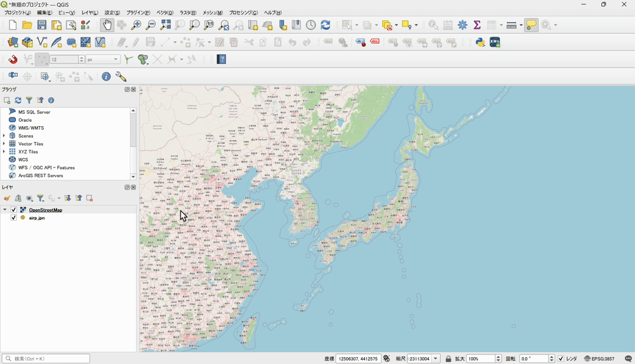Screen dimensions: 635x364
Task: Click the New Shapefile Layer icon
Action: pyautogui.click(x=42, y=42)
